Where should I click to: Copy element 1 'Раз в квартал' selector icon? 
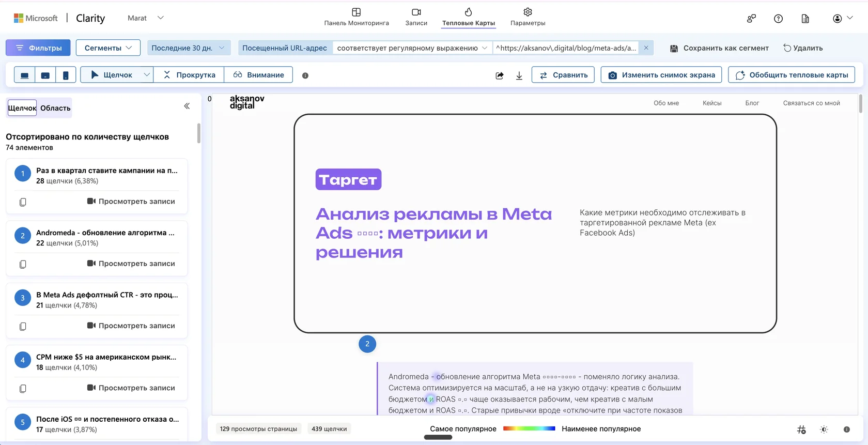[x=23, y=202]
